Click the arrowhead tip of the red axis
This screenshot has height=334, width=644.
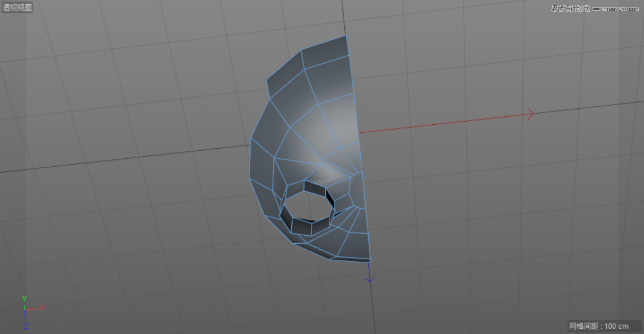pos(532,113)
